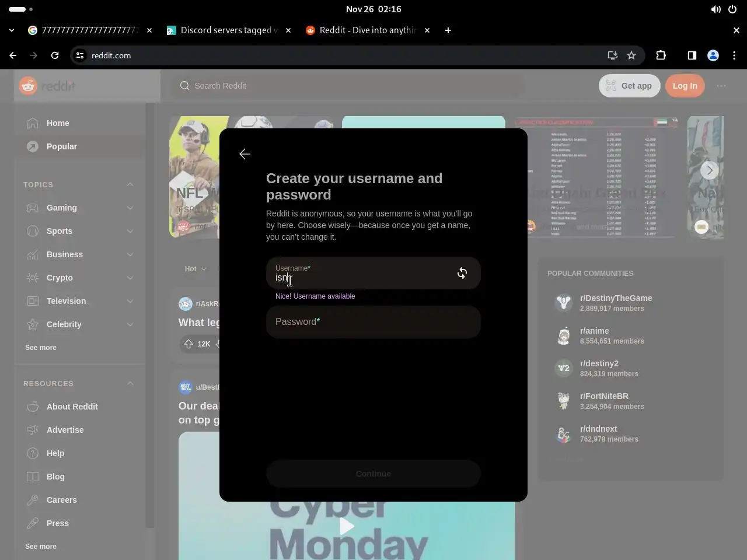747x560 pixels.
Task: Go back in the browser
Action: point(13,55)
